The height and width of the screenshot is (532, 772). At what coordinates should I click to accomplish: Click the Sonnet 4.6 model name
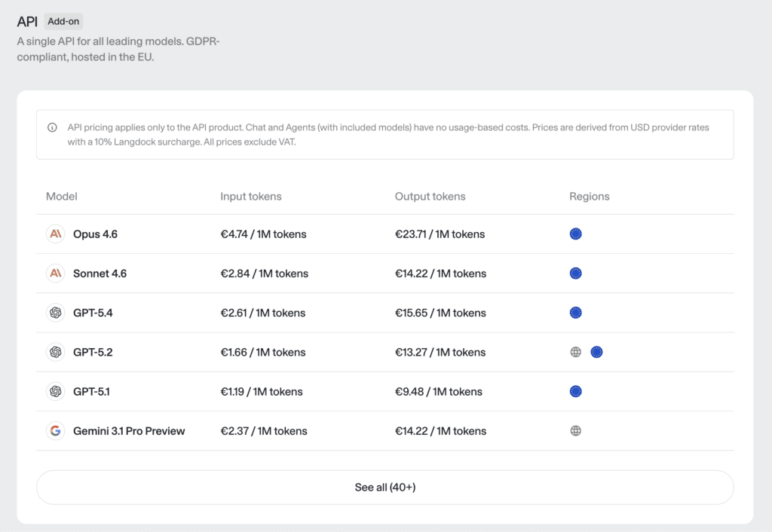coord(100,274)
